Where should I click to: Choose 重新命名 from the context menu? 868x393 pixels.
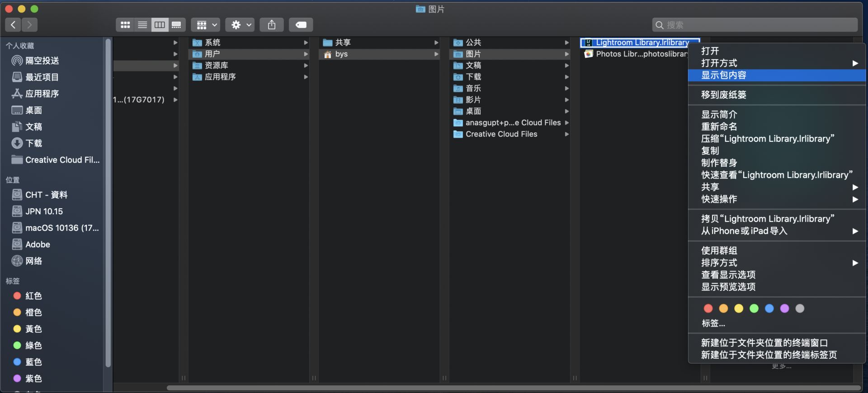coord(777,127)
